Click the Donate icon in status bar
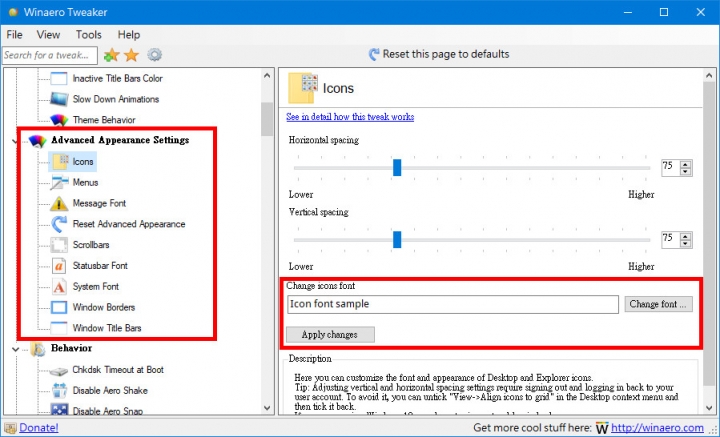This screenshot has height=437, width=720. 10,428
